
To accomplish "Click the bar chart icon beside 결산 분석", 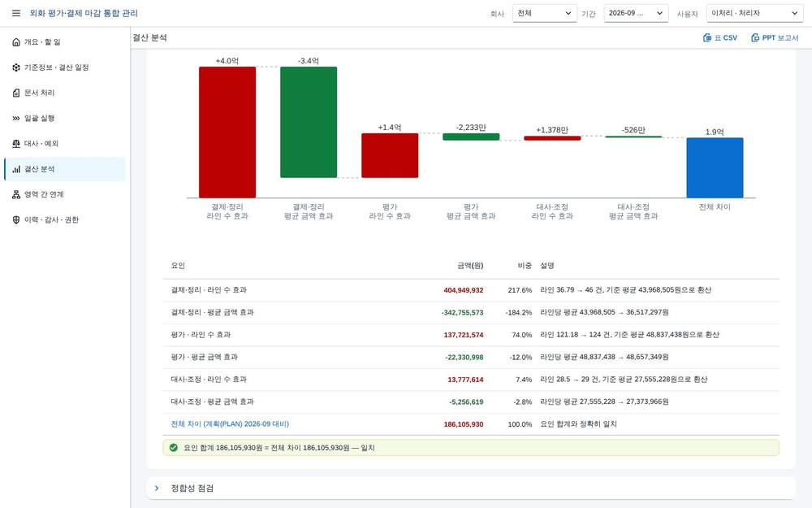I will click(x=16, y=169).
